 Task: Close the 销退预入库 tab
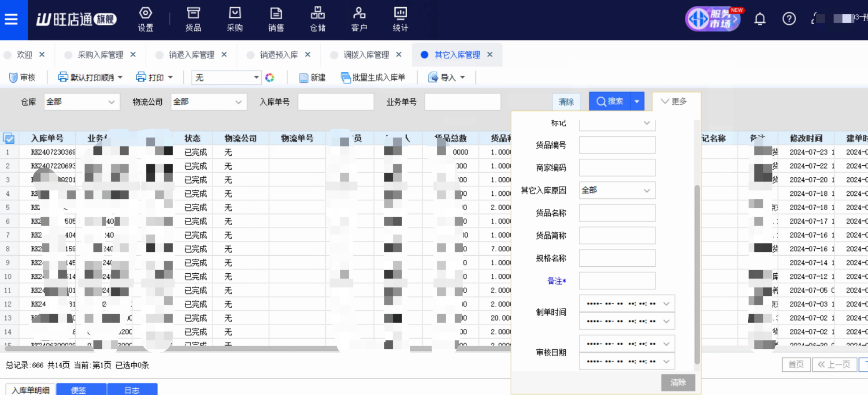(308, 55)
